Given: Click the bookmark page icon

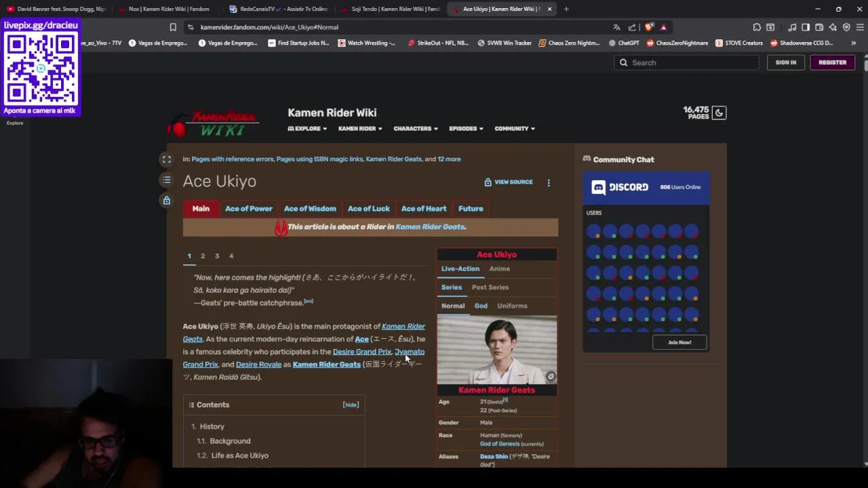Looking at the screenshot, I should pyautogui.click(x=173, y=27).
